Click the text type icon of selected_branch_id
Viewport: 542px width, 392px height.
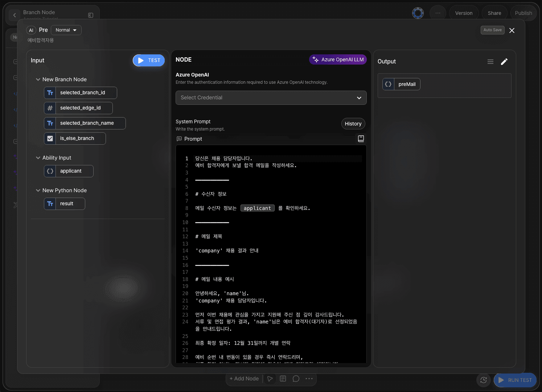[50, 93]
